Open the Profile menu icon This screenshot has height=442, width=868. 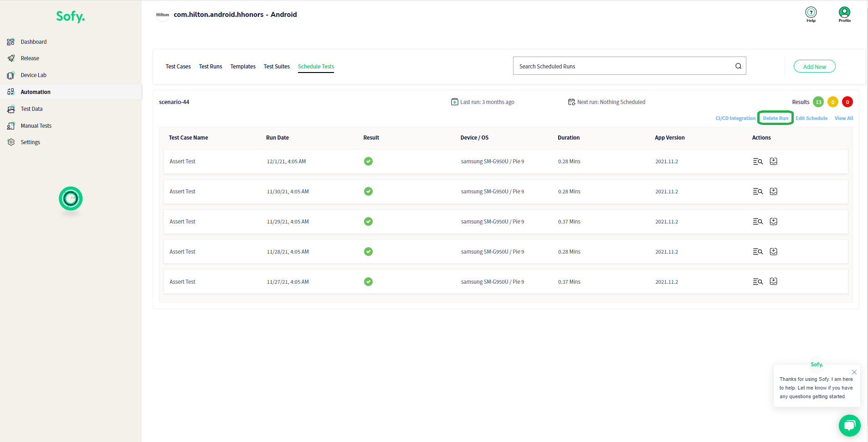[x=844, y=14]
